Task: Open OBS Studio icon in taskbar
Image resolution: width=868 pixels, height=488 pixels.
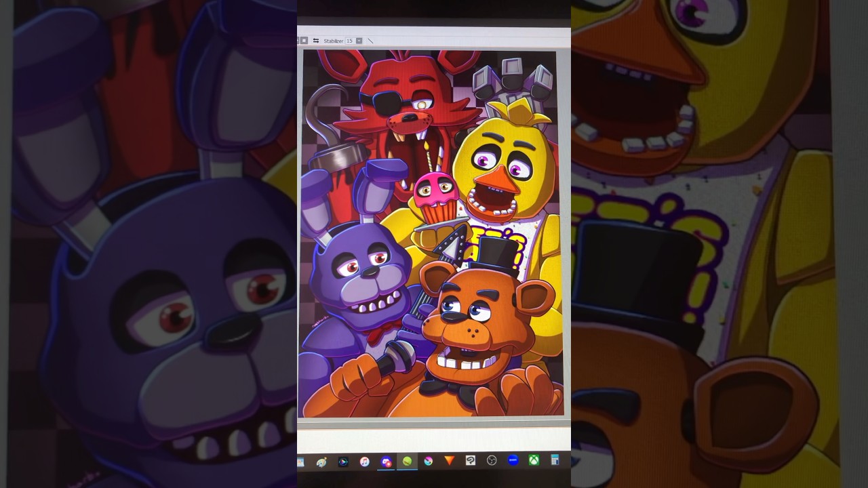Action: tap(492, 461)
